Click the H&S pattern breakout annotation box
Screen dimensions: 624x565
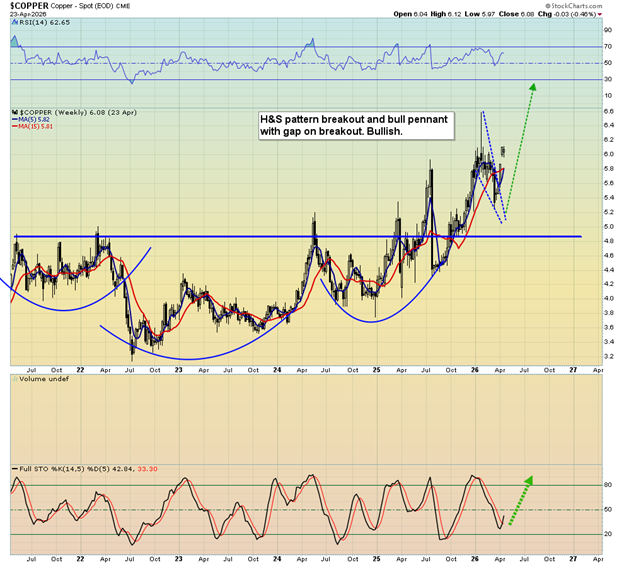pyautogui.click(x=354, y=124)
